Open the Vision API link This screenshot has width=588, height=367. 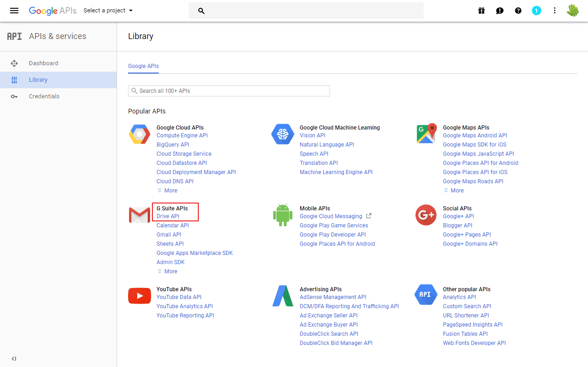tap(313, 136)
